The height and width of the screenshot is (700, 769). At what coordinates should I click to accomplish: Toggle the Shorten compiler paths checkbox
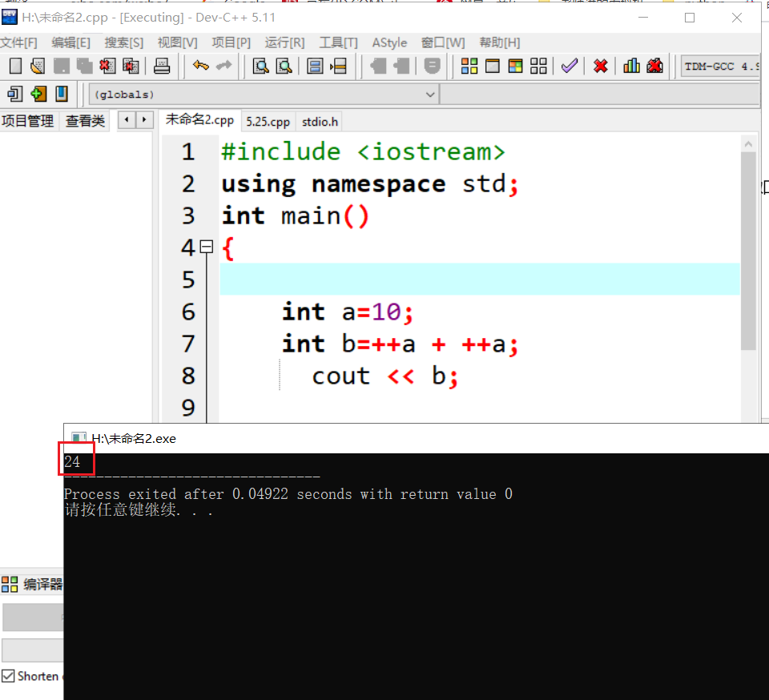click(x=8, y=676)
